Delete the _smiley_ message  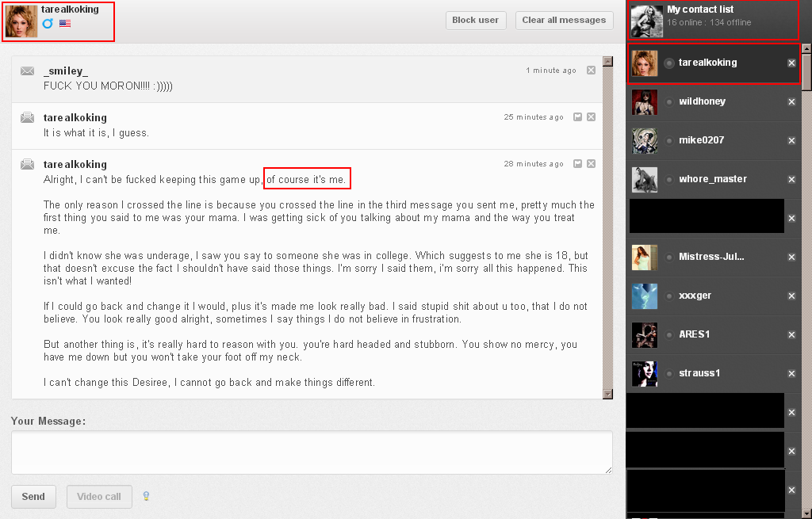[x=591, y=71]
